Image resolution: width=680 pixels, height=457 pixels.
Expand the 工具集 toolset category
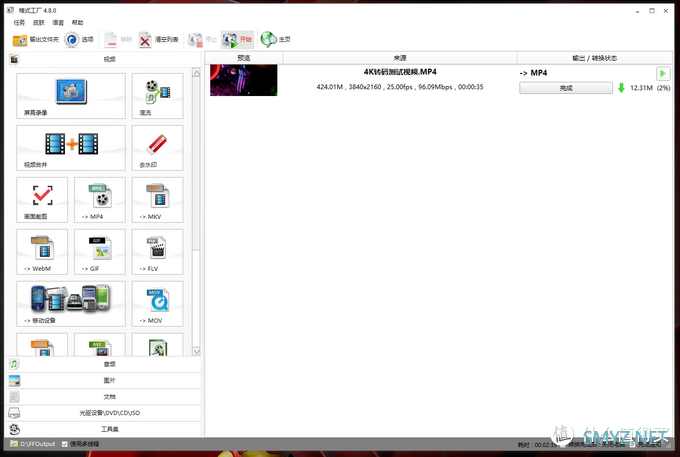point(104,429)
